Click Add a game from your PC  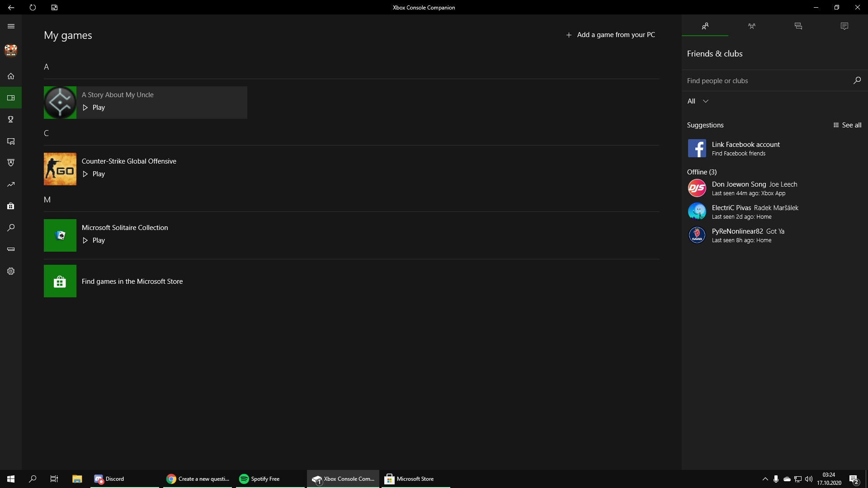pos(610,35)
